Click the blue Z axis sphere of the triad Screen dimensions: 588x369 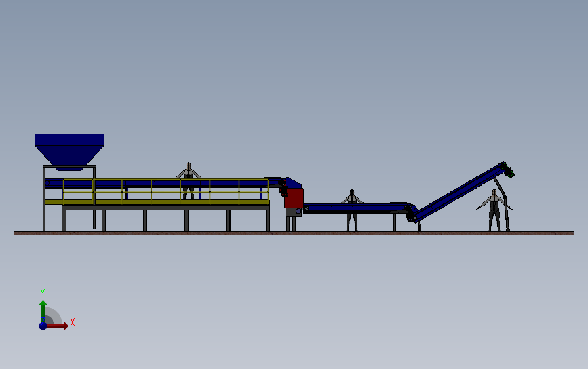coord(43,326)
